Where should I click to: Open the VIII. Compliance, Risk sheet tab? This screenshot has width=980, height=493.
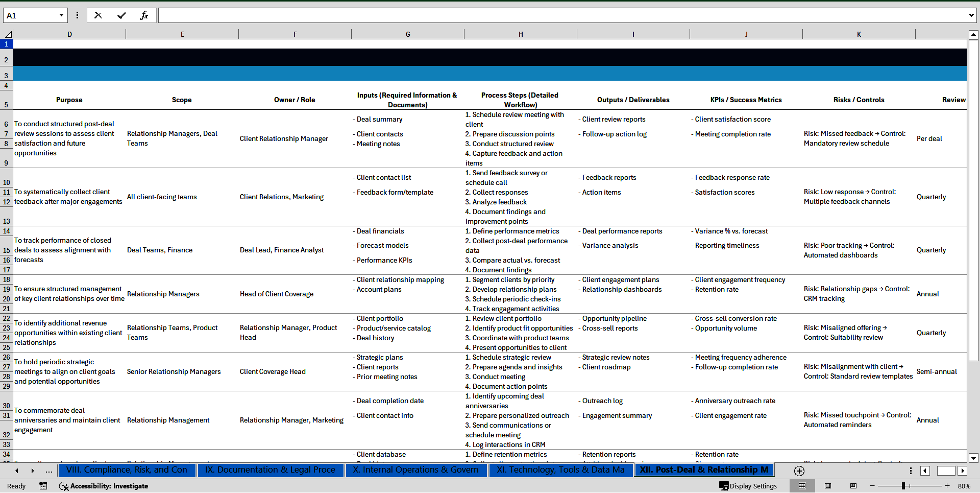[x=127, y=470]
